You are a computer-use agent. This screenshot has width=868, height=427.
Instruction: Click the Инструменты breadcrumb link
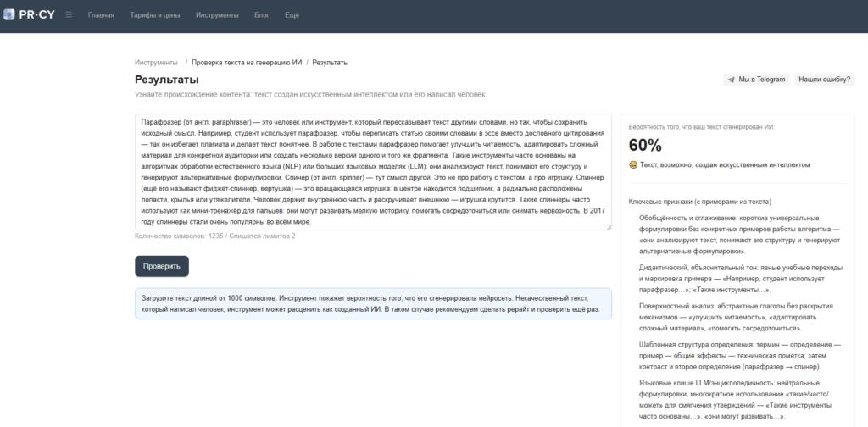point(156,63)
